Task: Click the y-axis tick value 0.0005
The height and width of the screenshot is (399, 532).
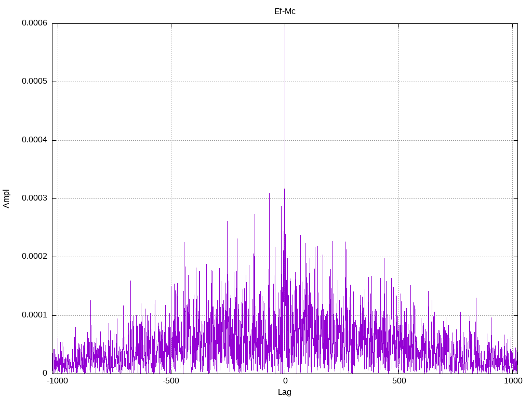Action: 35,81
